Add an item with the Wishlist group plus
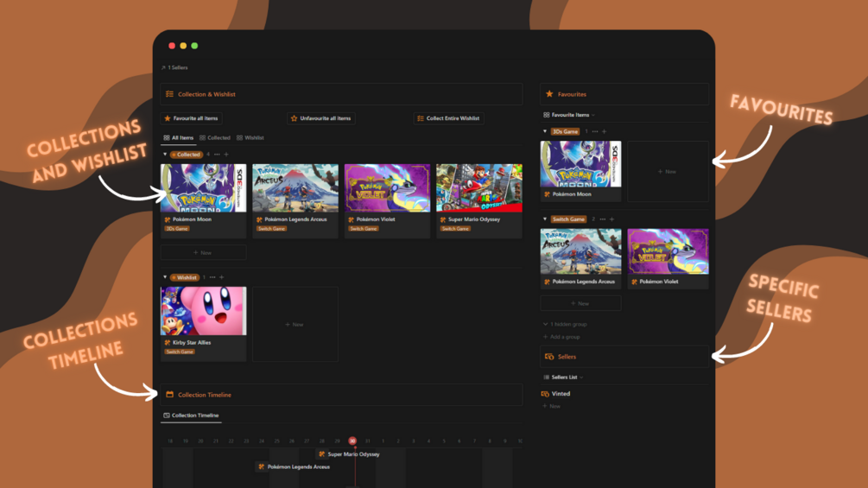 (x=221, y=277)
